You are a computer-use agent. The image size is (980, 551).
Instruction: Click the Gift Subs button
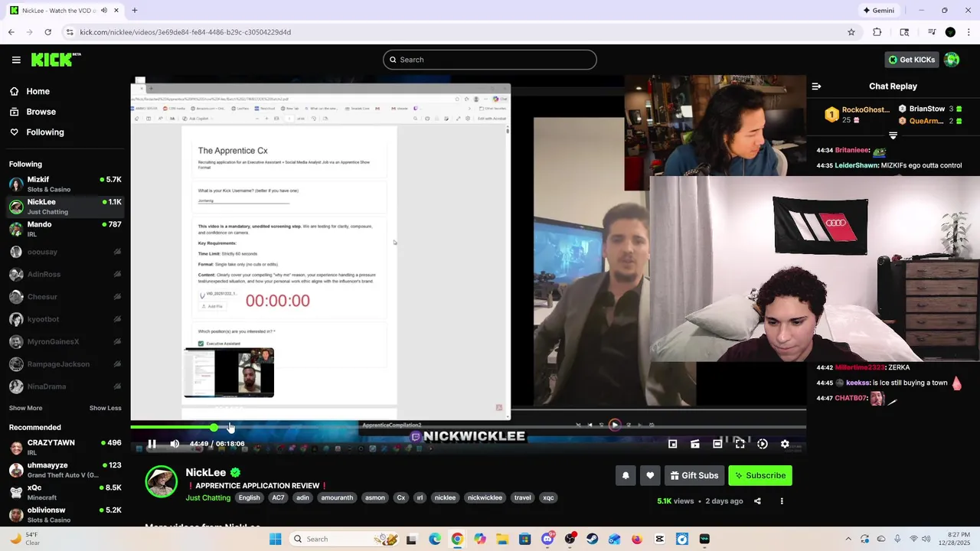click(x=694, y=475)
